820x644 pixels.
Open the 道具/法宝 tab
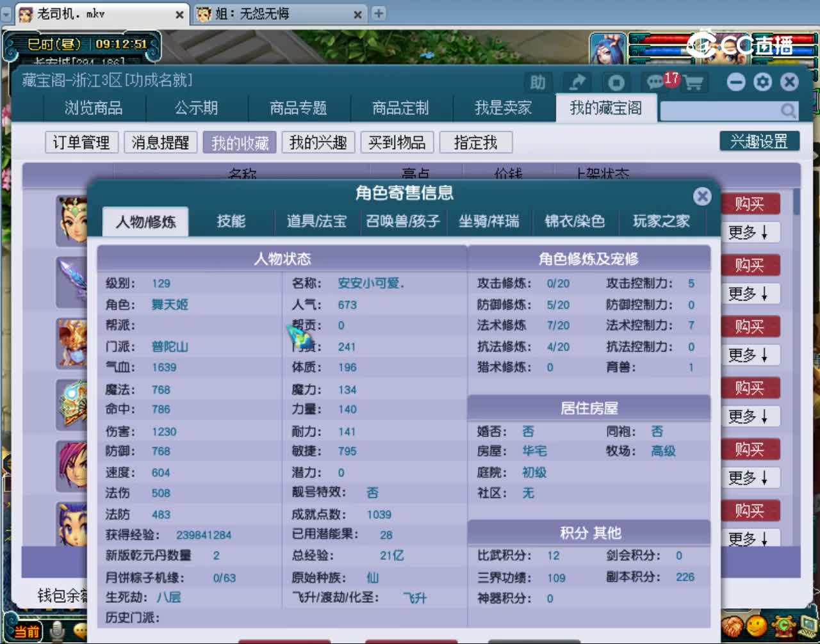click(x=316, y=221)
